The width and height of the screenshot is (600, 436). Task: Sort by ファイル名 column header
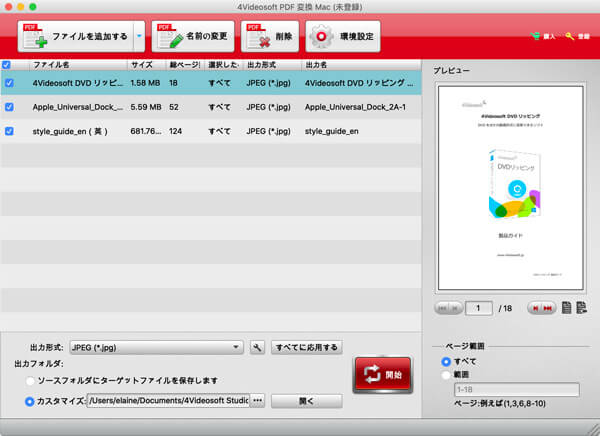(78, 65)
